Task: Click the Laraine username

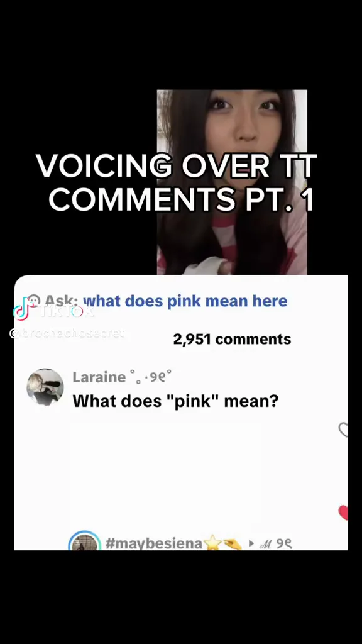Action: tap(99, 377)
